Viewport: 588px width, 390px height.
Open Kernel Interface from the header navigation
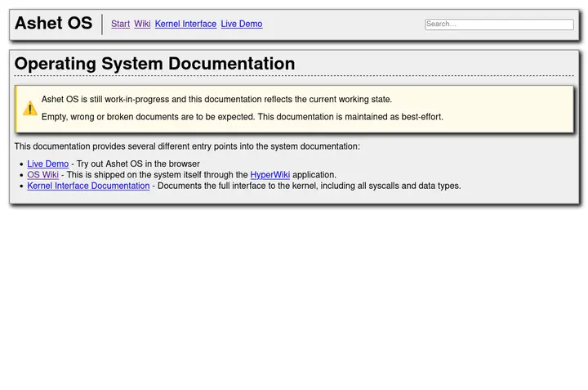tap(185, 25)
